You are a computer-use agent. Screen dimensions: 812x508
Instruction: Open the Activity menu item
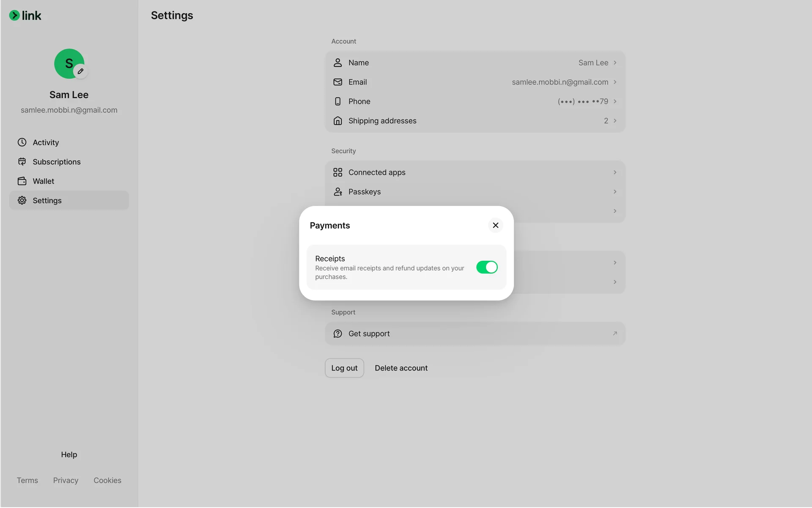(x=46, y=143)
